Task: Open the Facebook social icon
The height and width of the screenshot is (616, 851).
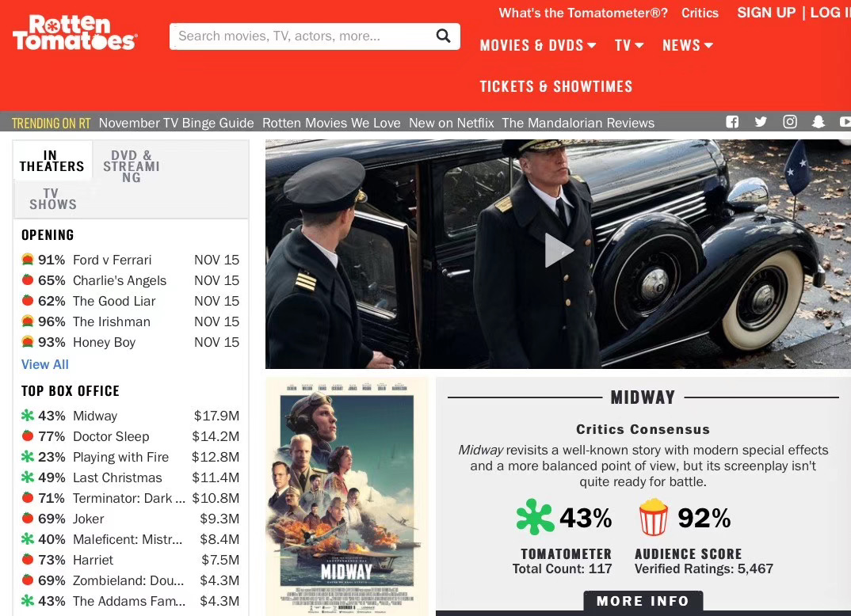Action: [x=732, y=122]
